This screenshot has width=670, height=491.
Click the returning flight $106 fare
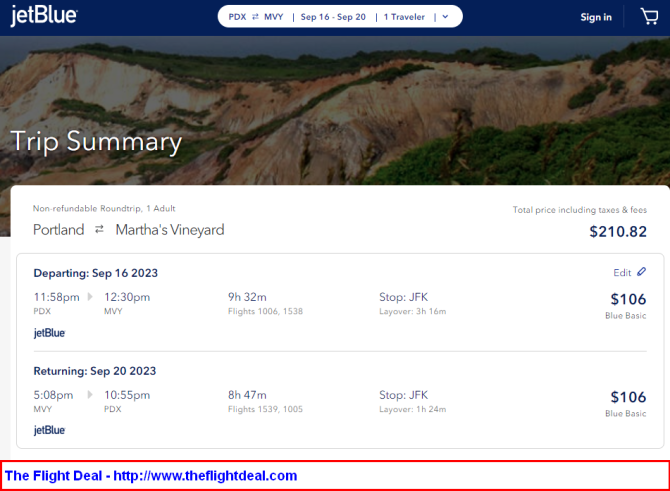[628, 397]
